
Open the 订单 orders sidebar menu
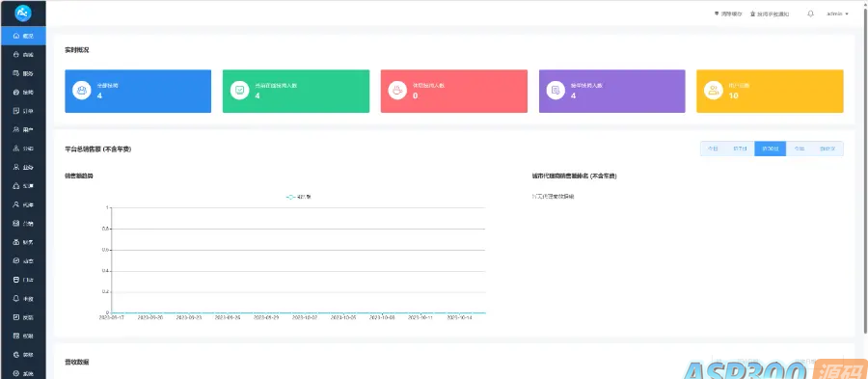tap(23, 111)
